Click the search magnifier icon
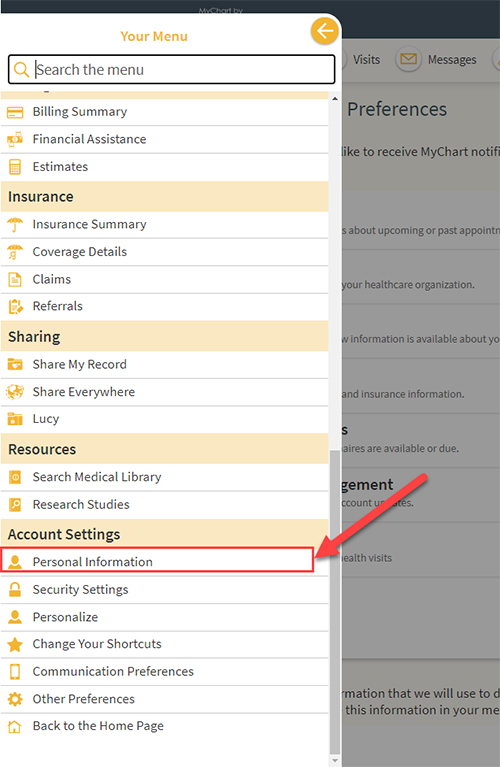The width and height of the screenshot is (500, 767). tap(21, 69)
